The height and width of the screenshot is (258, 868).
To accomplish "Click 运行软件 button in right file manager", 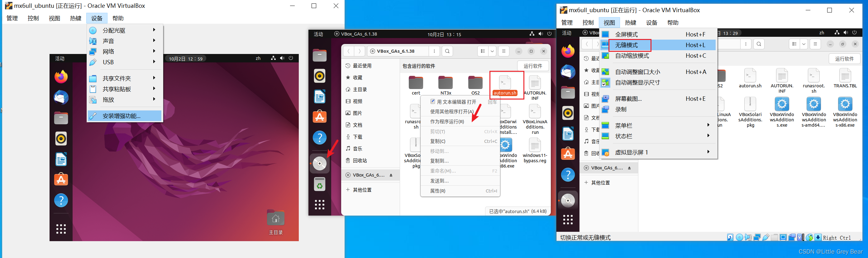I will 844,59.
